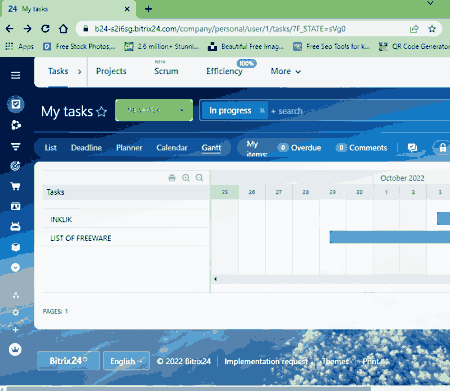450x391 pixels.
Task: Share this page from address bar
Action: (414, 29)
